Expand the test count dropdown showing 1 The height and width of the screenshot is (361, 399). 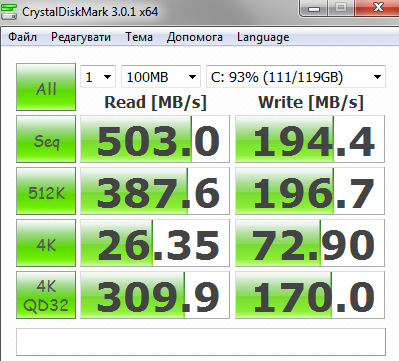[x=98, y=77]
